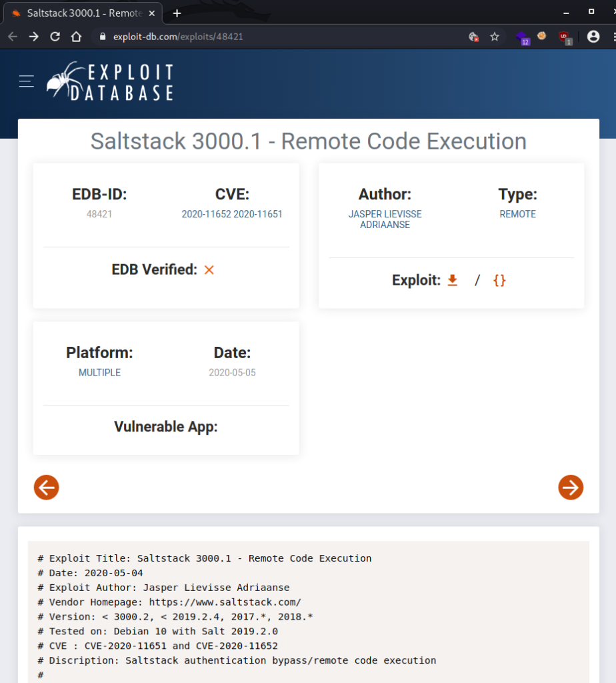Click the EDB-ID value 48421
Viewport: 616px width, 683px height.
click(x=99, y=214)
